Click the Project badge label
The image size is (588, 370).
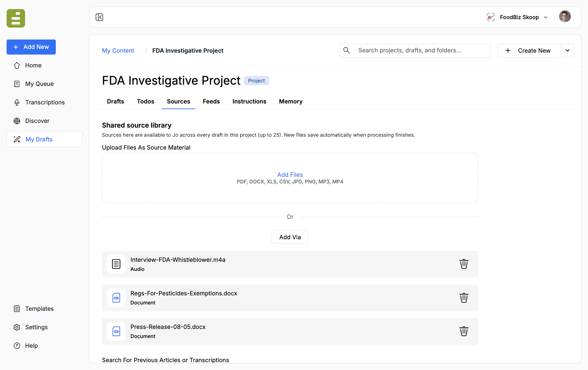[256, 81]
